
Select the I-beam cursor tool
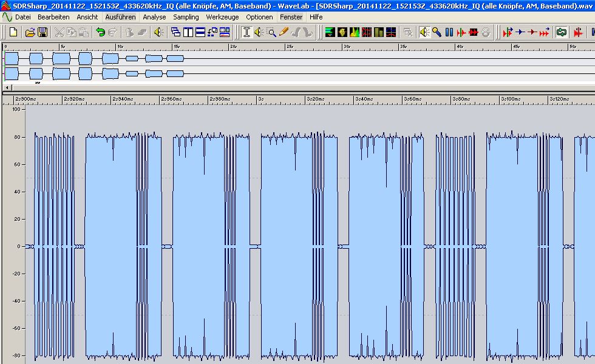246,32
